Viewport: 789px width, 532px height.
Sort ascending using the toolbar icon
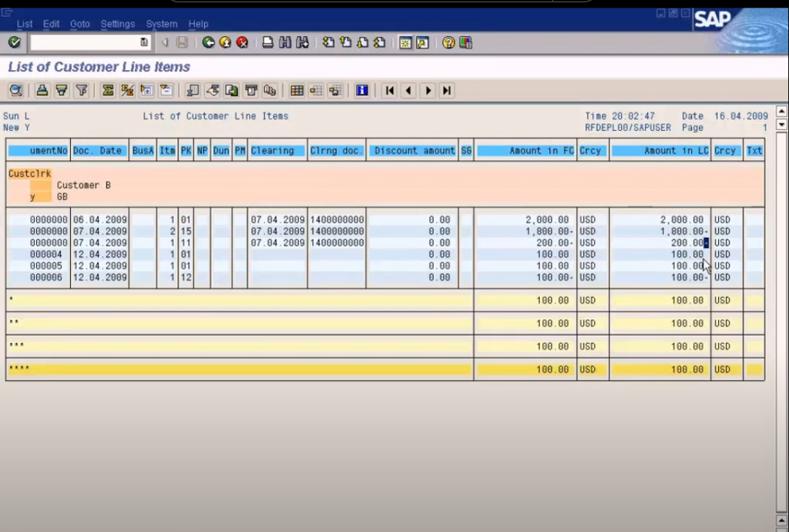coord(42,91)
